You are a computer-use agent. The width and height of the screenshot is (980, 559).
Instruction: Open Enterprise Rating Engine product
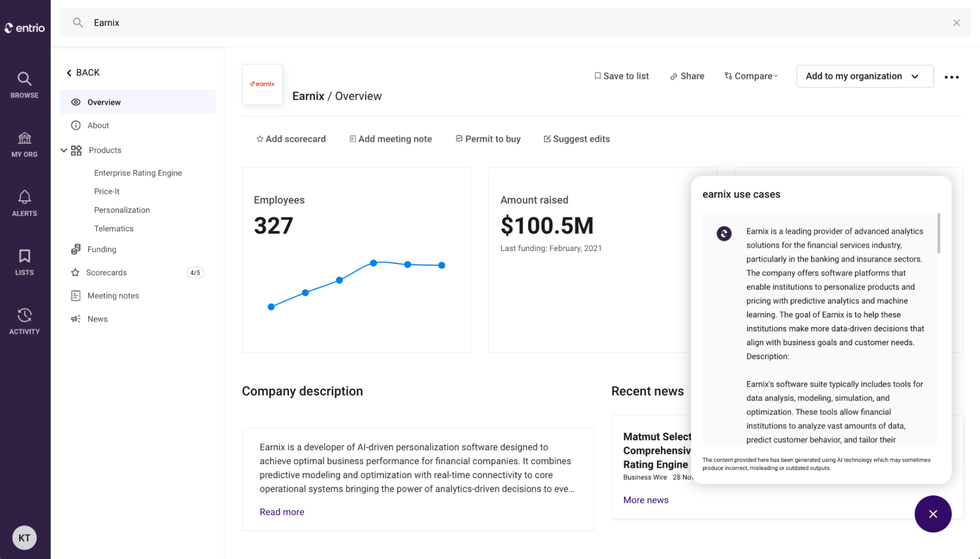[138, 173]
